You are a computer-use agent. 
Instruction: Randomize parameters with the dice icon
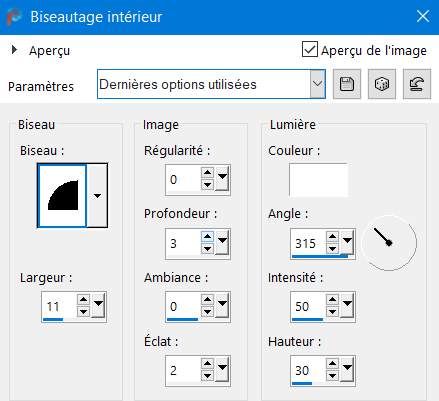click(x=382, y=84)
